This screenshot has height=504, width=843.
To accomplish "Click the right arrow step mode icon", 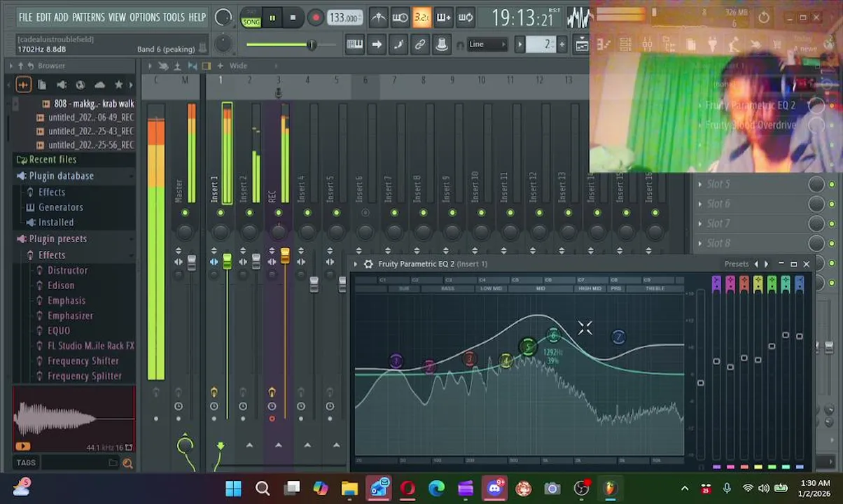I will (x=377, y=45).
